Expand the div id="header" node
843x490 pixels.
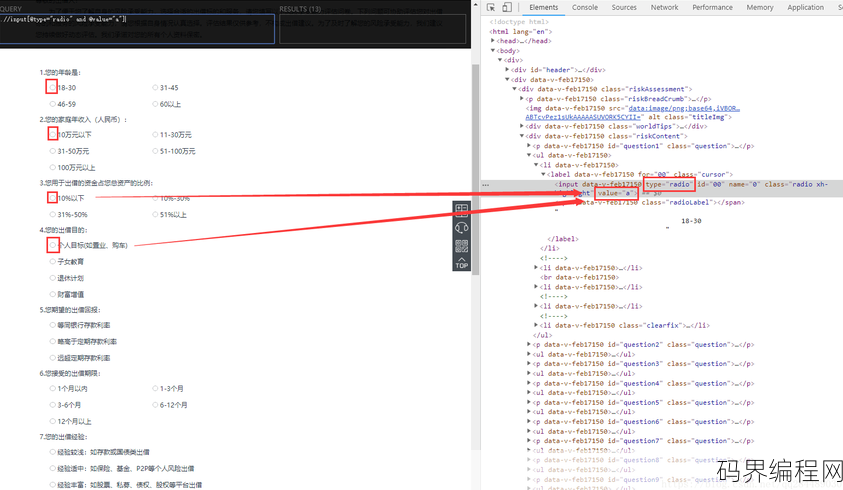tap(507, 70)
